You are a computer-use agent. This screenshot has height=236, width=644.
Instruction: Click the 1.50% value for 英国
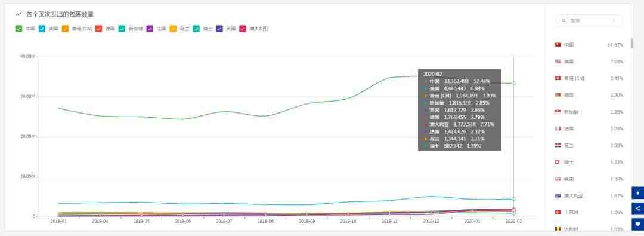click(617, 179)
